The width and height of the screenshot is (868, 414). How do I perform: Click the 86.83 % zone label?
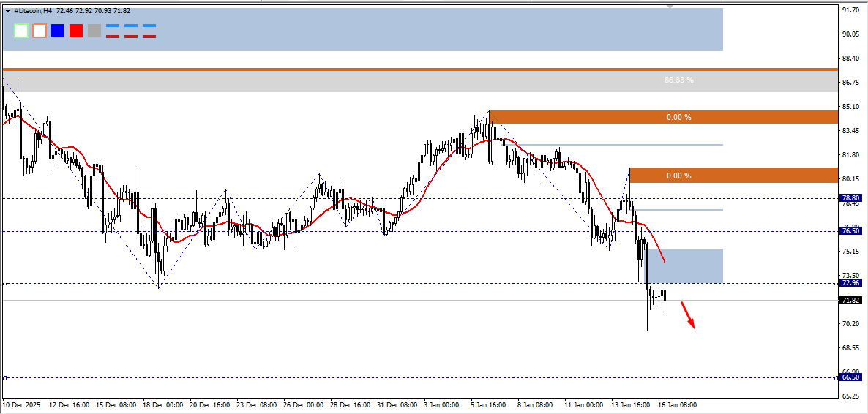(678, 80)
